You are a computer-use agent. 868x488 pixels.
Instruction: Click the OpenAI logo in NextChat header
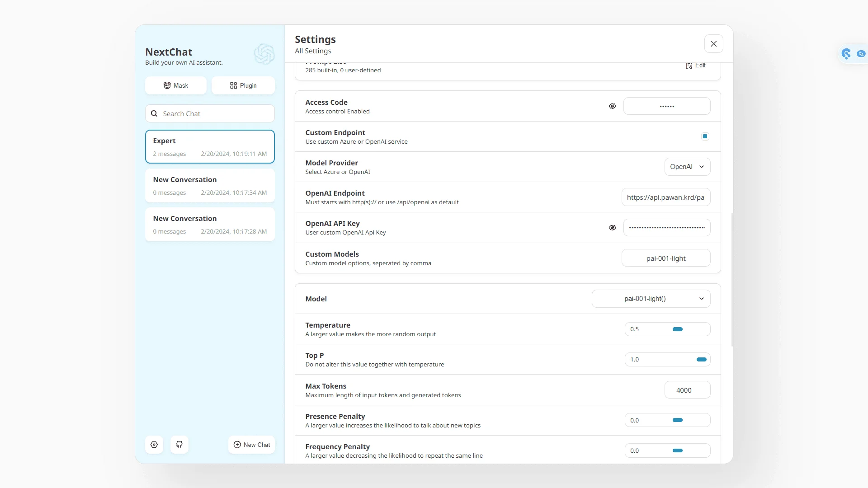264,55
